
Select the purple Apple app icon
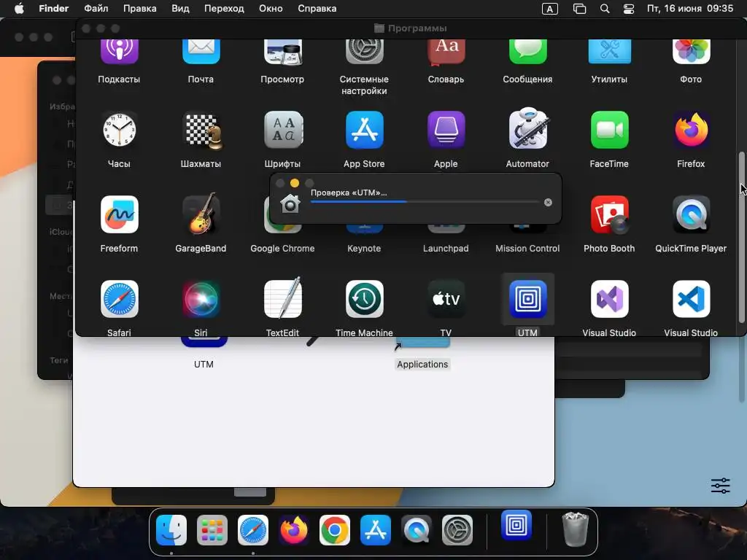(446, 130)
